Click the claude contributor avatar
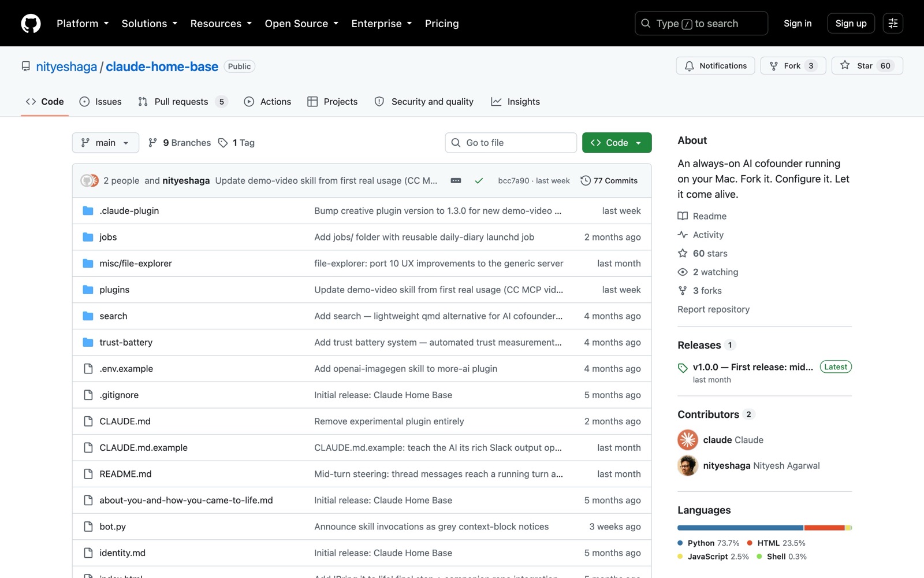 (688, 440)
